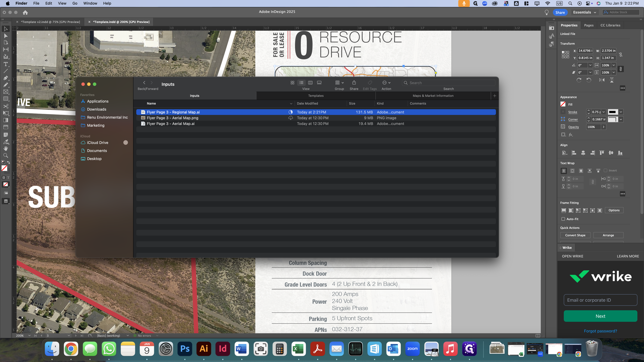The width and height of the screenshot is (644, 362).
Task: Open Finder Share menu
Action: coord(354,83)
